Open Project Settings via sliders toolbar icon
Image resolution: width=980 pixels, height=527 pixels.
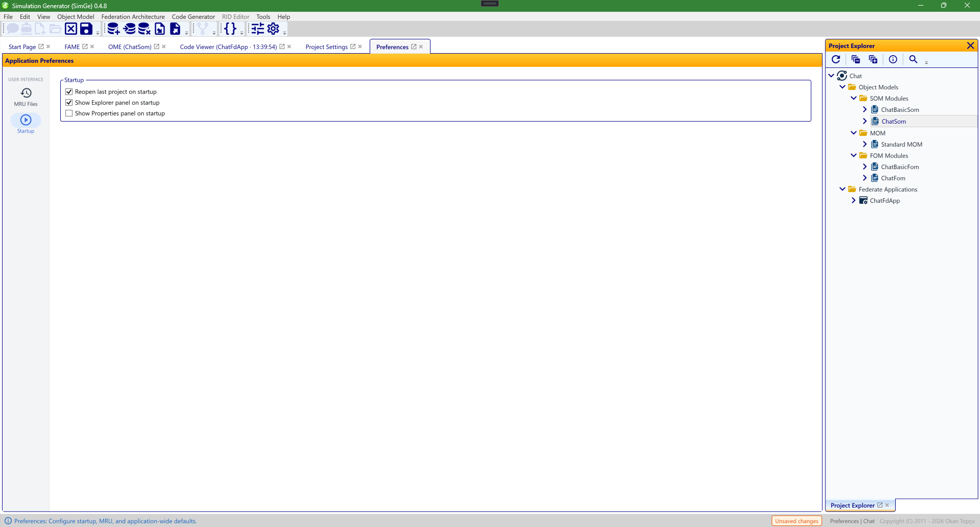[x=258, y=29]
